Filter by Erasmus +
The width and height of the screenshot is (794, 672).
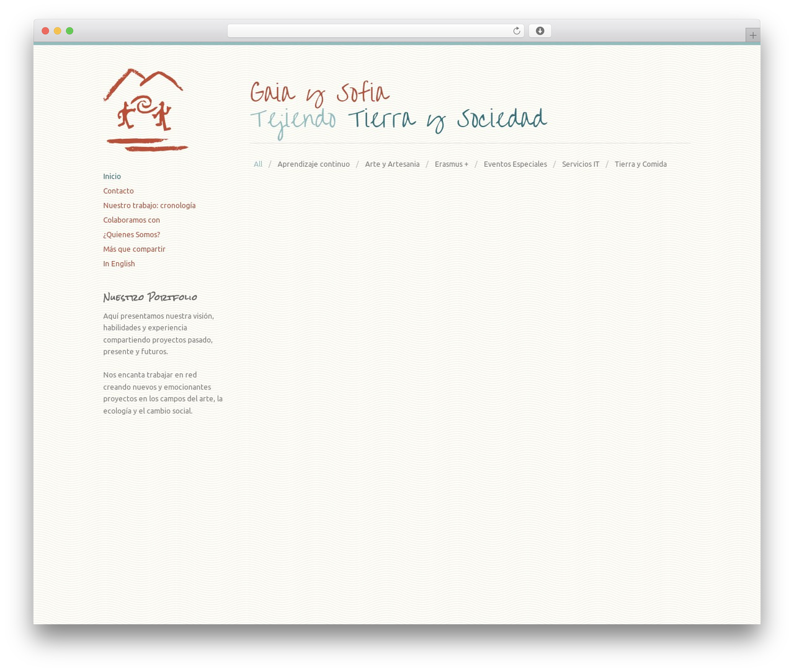tap(452, 164)
